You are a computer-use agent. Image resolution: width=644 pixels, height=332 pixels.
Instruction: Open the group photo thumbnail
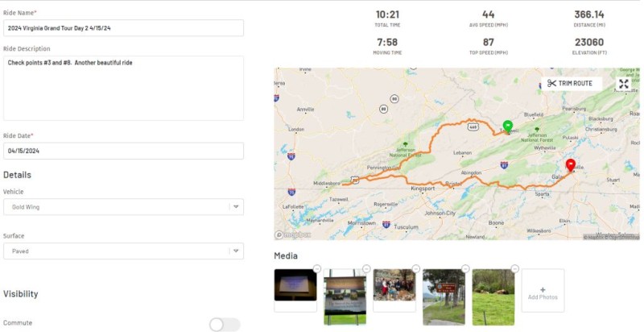[394, 285]
